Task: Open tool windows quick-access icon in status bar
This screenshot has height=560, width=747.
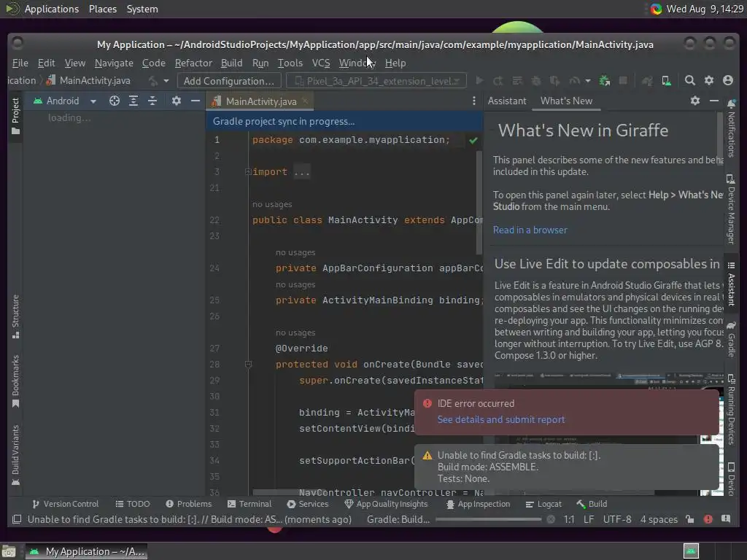Action: point(17,519)
